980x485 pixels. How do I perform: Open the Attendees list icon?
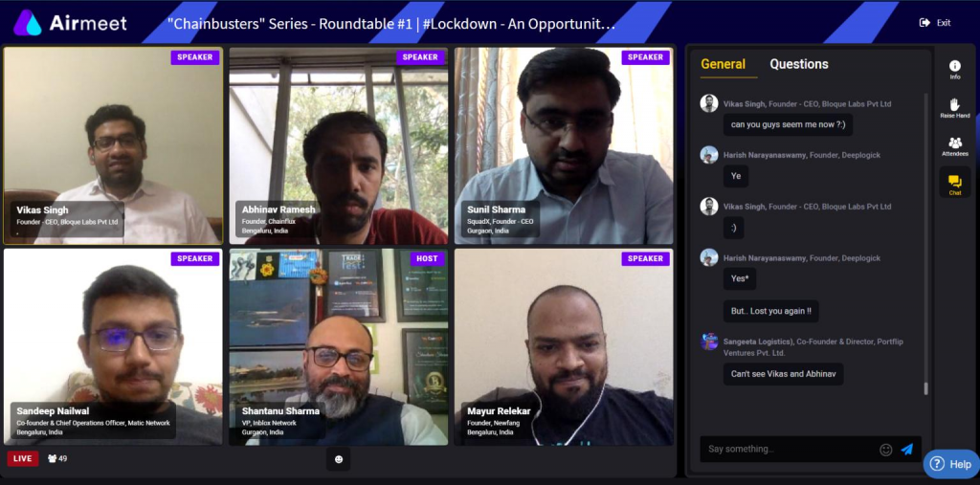(954, 146)
